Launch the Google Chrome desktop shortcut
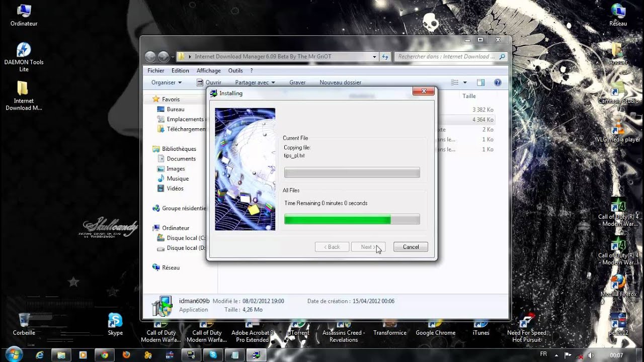This screenshot has height=362, width=644. [x=435, y=329]
